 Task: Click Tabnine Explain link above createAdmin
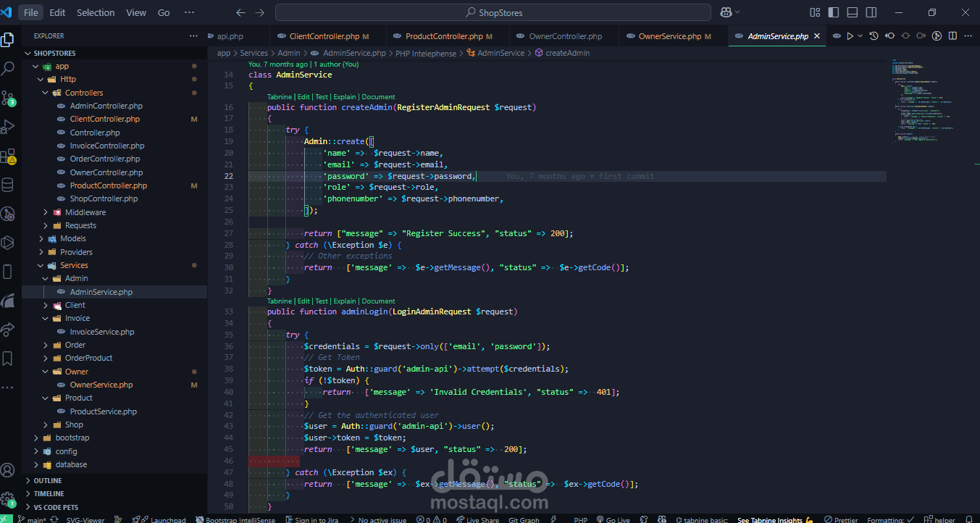coord(345,97)
